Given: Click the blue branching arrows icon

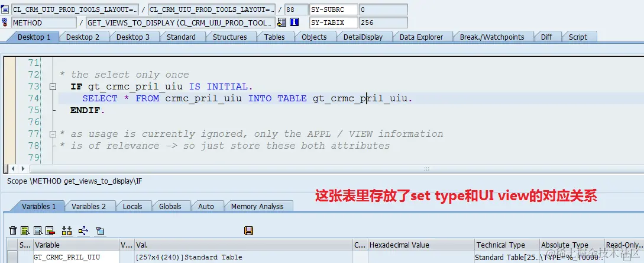Looking at the screenshot, I should [x=83, y=230].
